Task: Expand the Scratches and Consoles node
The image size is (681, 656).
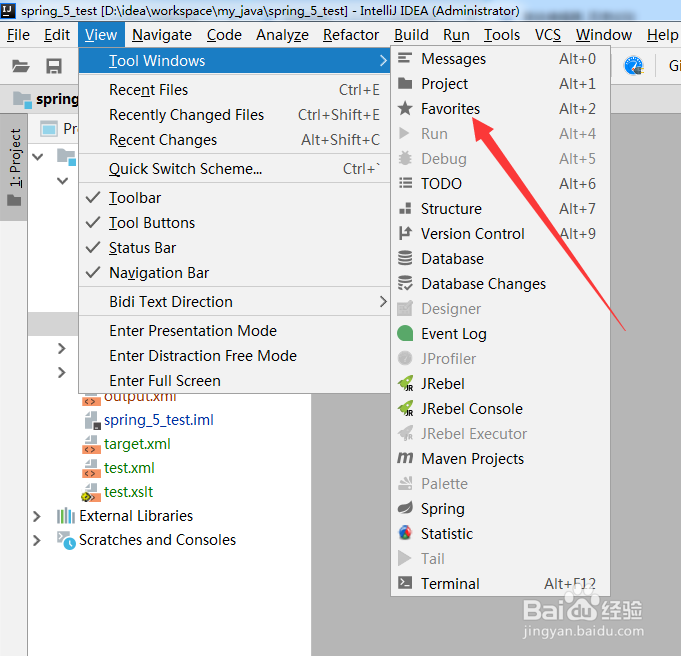Action: pos(37,540)
